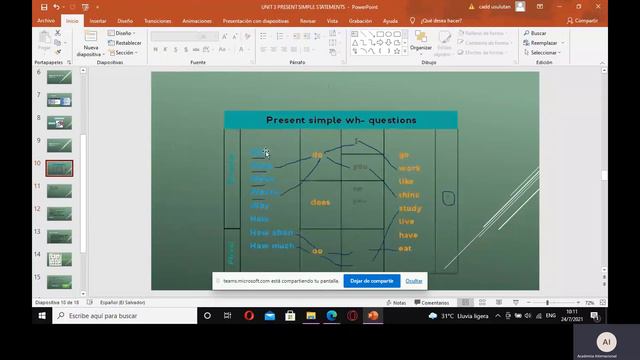
Task: Toggle the Notas pane
Action: click(396, 303)
